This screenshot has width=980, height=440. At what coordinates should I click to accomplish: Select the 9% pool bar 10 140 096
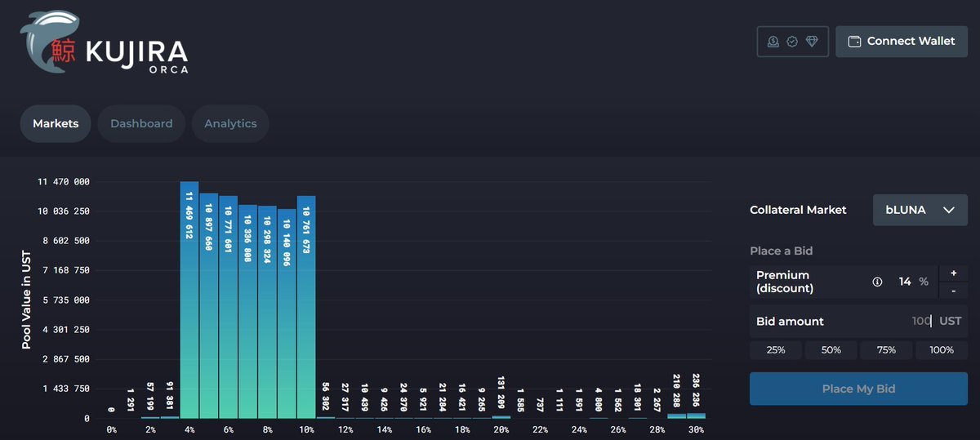[287, 313]
